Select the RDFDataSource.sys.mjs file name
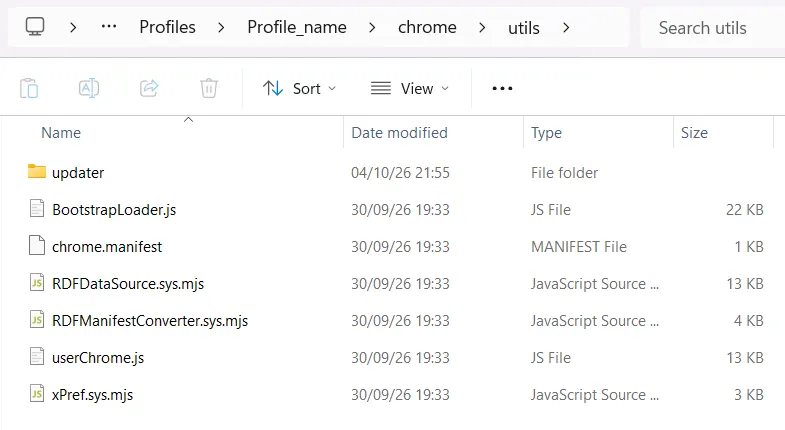This screenshot has width=785, height=430. coord(128,284)
